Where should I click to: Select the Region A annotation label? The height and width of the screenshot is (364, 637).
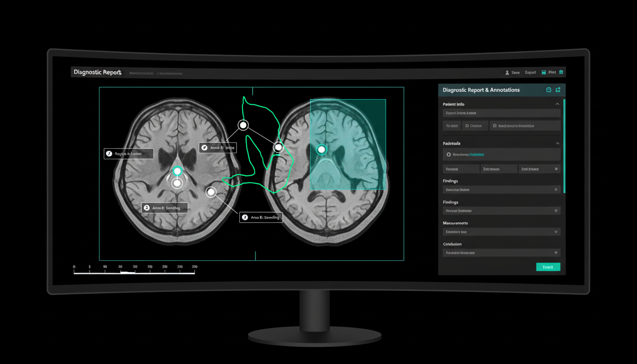coord(129,154)
